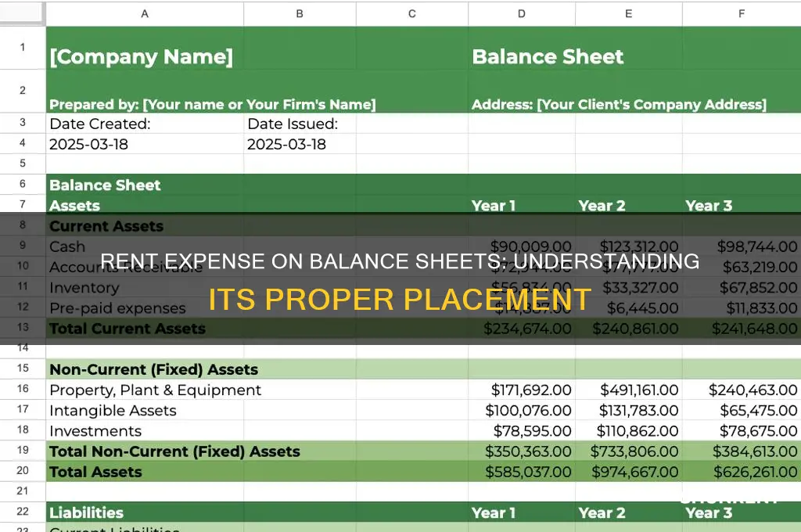Screen dimensions: 801x532
Task: Click Total Non-Current Year 1 $350,363.00
Action: [x=528, y=451]
